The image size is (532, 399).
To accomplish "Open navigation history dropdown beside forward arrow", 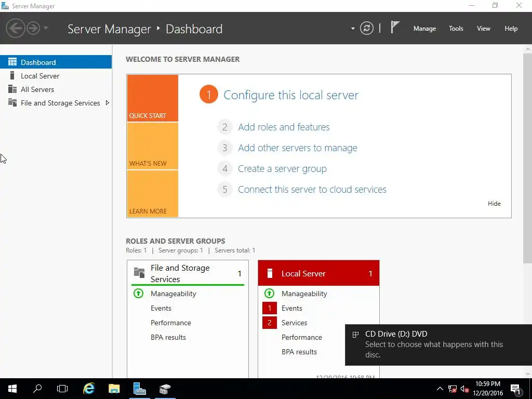I will pyautogui.click(x=46, y=28).
